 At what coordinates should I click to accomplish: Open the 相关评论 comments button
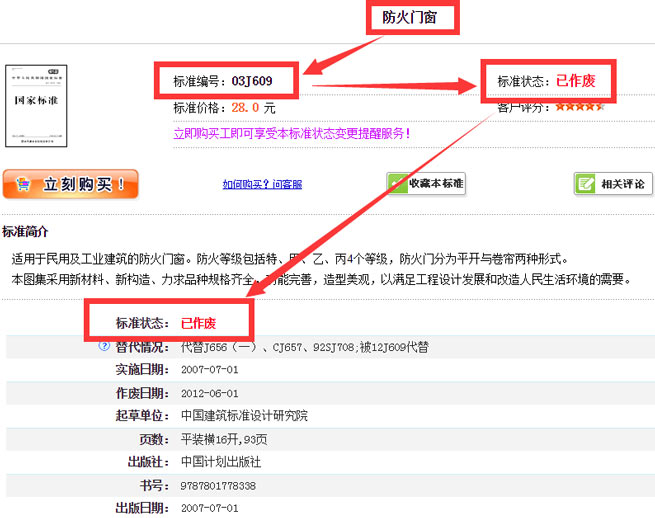[613, 184]
